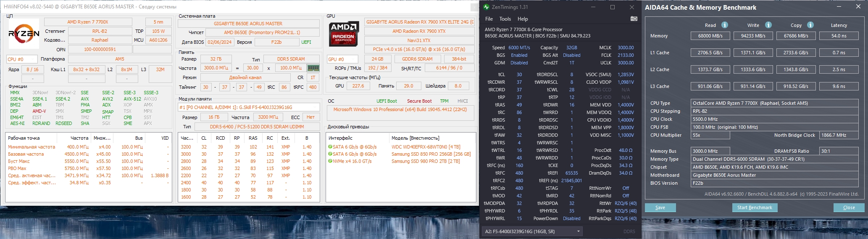Click green status icon for NVMe x4 drive
Viewport: 868px width, 239px height.
pos(330,161)
